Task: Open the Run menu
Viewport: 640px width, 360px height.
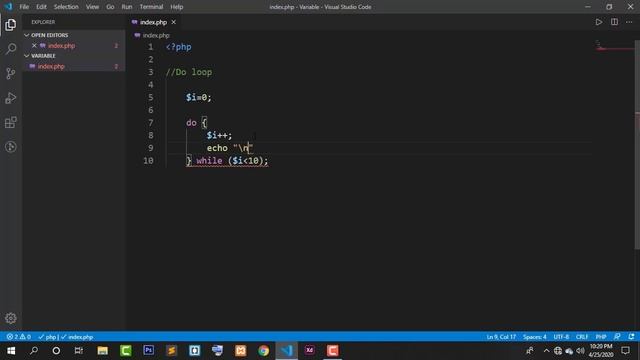Action: coord(127,7)
